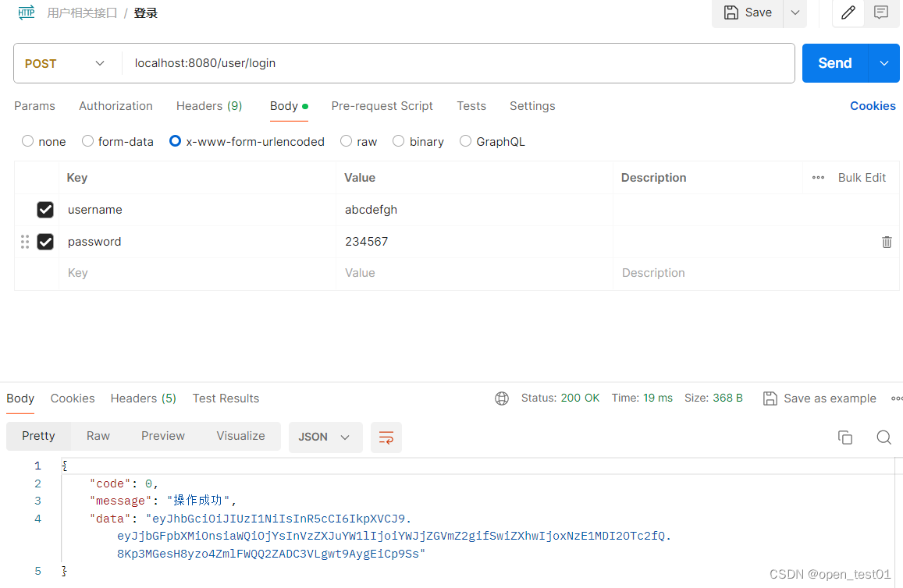Image resolution: width=903 pixels, height=588 pixels.
Task: Click the 234567 value cell
Action: (x=474, y=242)
